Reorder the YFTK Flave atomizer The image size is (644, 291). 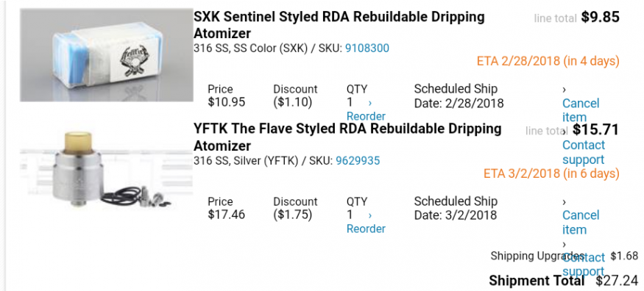point(366,229)
